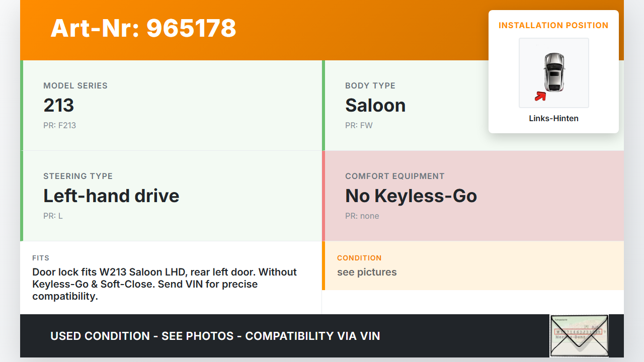Select the Model Series 213 value
Screen dimensions: 644x362
tap(59, 105)
